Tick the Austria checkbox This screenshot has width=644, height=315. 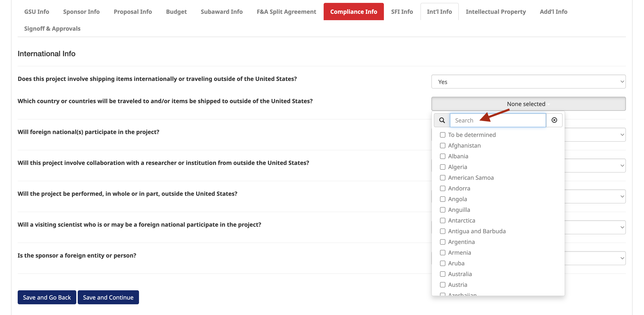[442, 285]
